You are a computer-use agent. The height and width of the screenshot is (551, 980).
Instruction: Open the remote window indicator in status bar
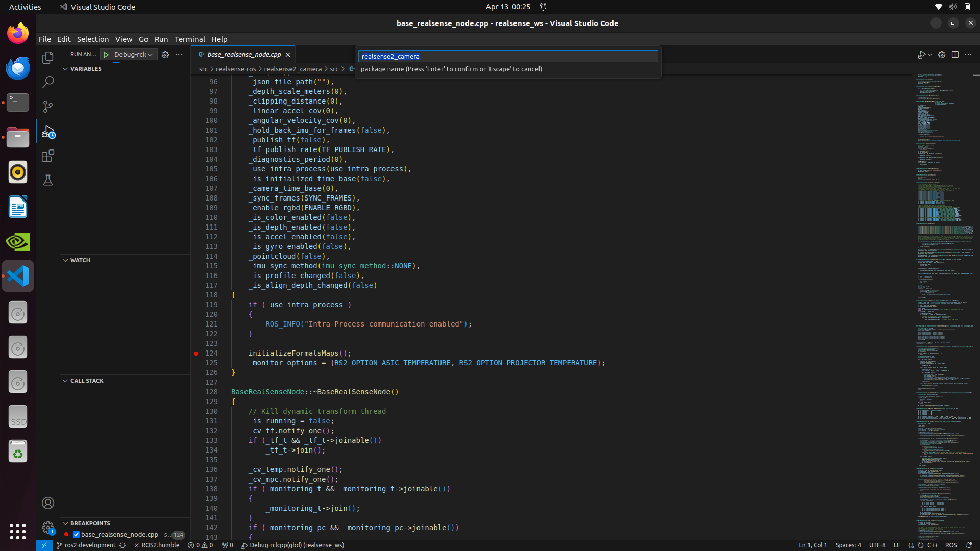44,545
